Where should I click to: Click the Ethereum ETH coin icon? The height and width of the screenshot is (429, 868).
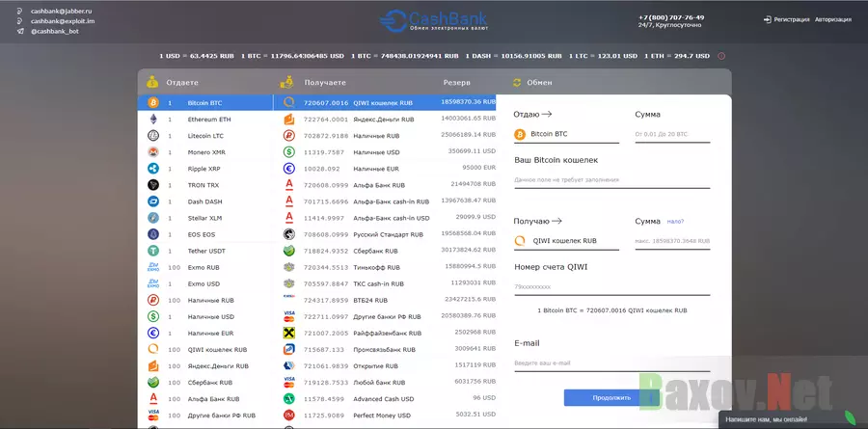pos(152,119)
